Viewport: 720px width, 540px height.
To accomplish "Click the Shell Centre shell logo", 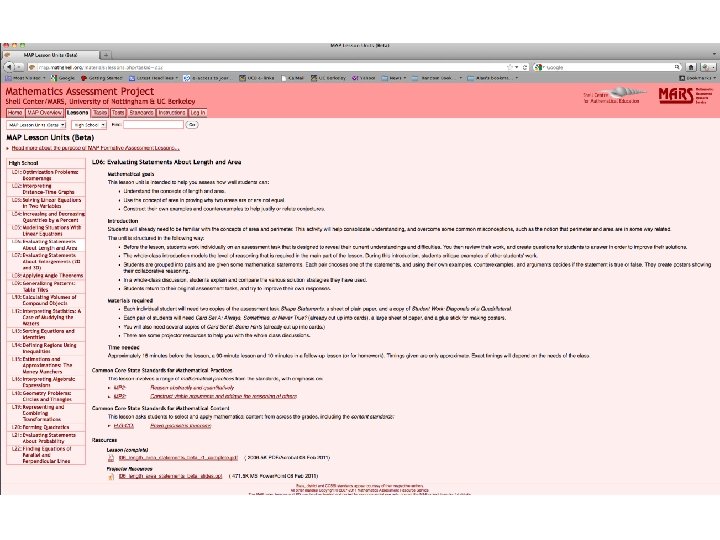I will pos(615,95).
